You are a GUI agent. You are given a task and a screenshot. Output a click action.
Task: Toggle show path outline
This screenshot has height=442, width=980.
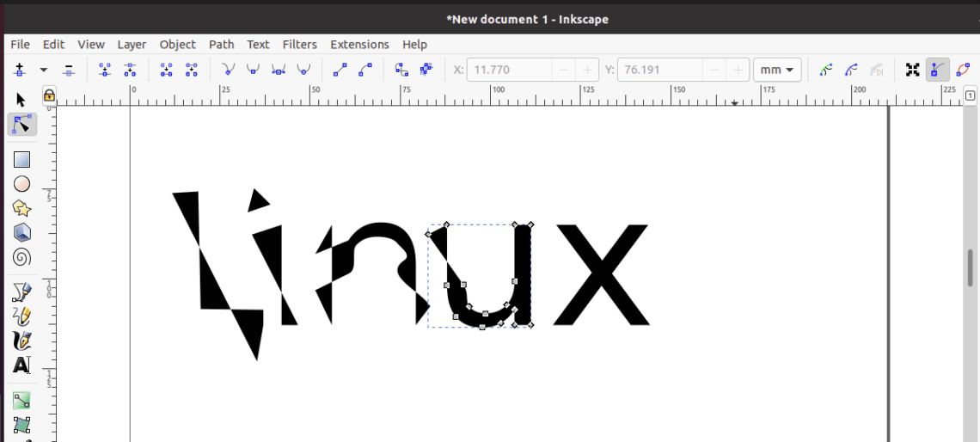(x=963, y=70)
